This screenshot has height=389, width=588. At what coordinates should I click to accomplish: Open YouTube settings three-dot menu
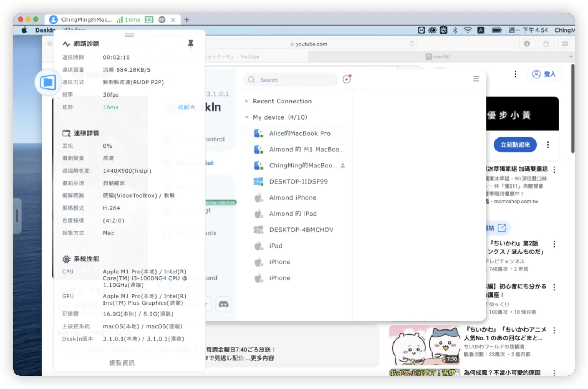click(515, 74)
